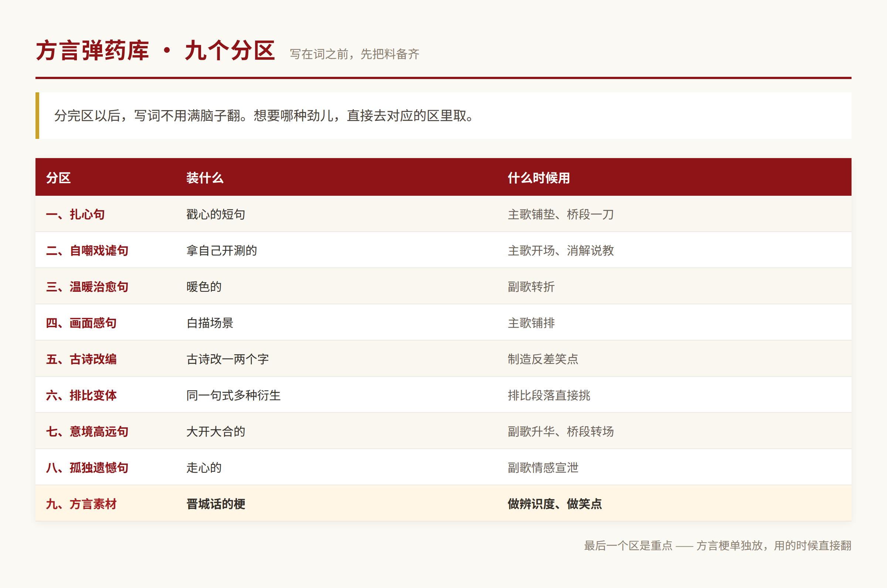887x588 pixels.
Task: Click the 装什么 column header
Action: tap(205, 178)
